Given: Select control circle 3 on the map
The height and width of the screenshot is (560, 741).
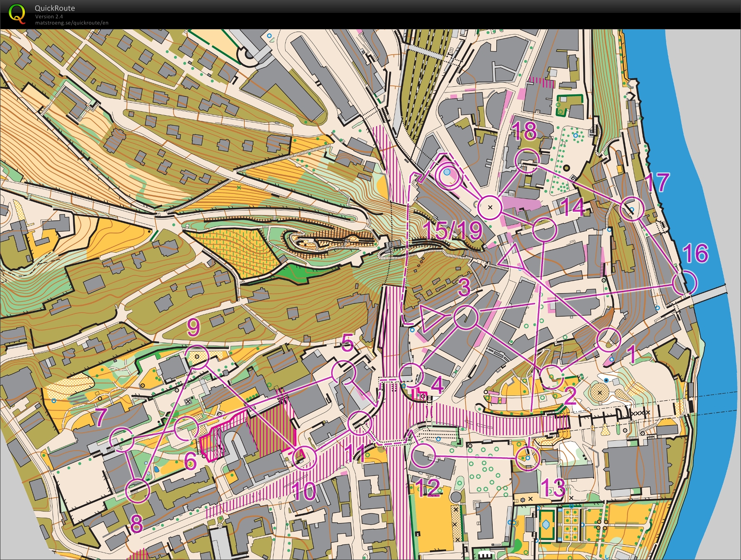Looking at the screenshot, I should point(466,317).
